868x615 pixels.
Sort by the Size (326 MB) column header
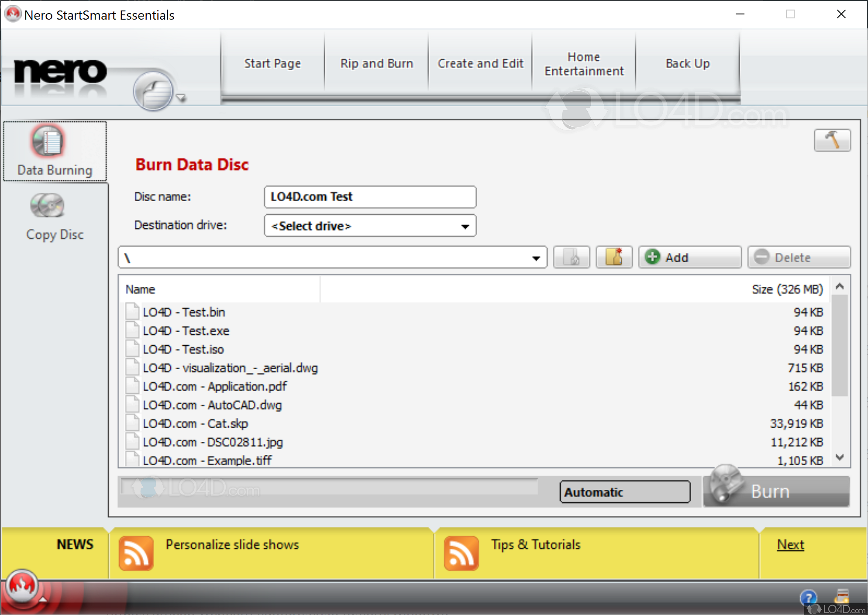(x=787, y=289)
